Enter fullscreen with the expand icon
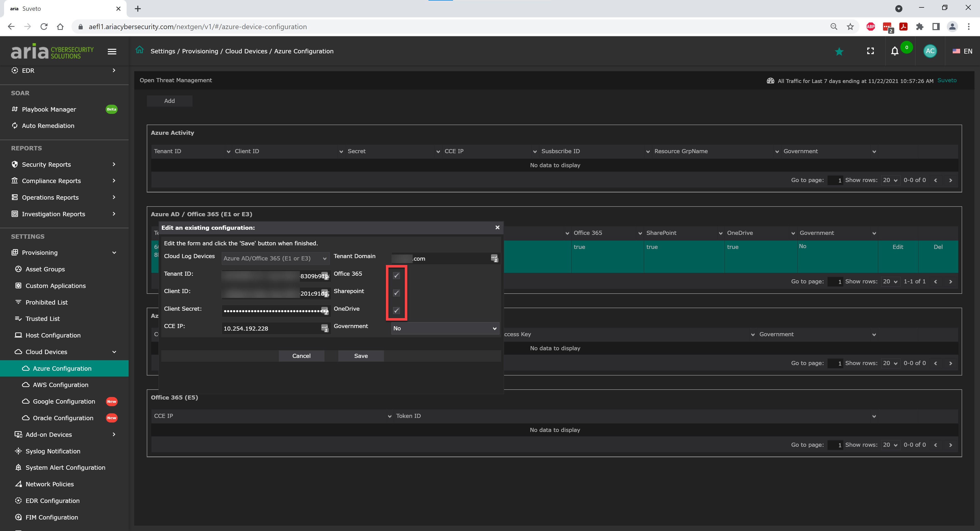Viewport: 980px width, 531px height. pyautogui.click(x=870, y=51)
